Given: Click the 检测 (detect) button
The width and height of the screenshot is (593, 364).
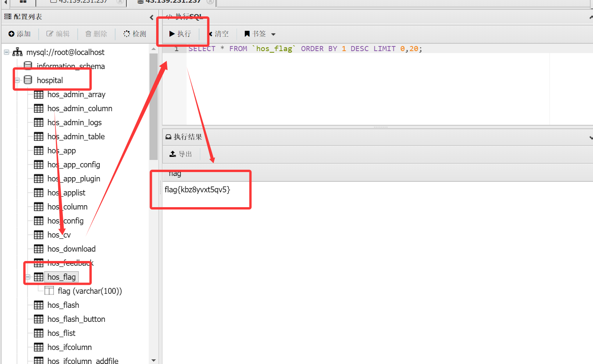Looking at the screenshot, I should pos(135,34).
